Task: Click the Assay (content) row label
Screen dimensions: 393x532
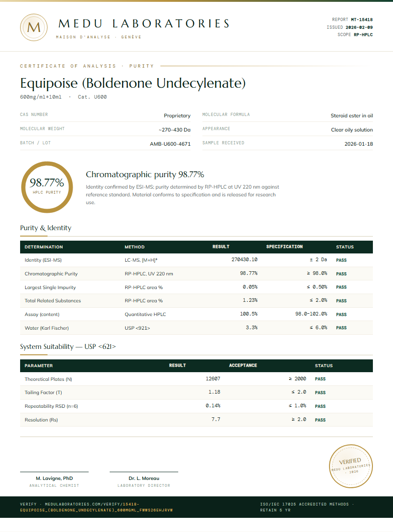Action: pyautogui.click(x=42, y=315)
